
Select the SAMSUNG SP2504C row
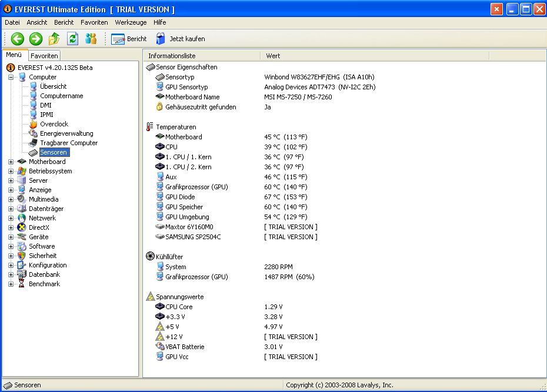pyautogui.click(x=236, y=237)
